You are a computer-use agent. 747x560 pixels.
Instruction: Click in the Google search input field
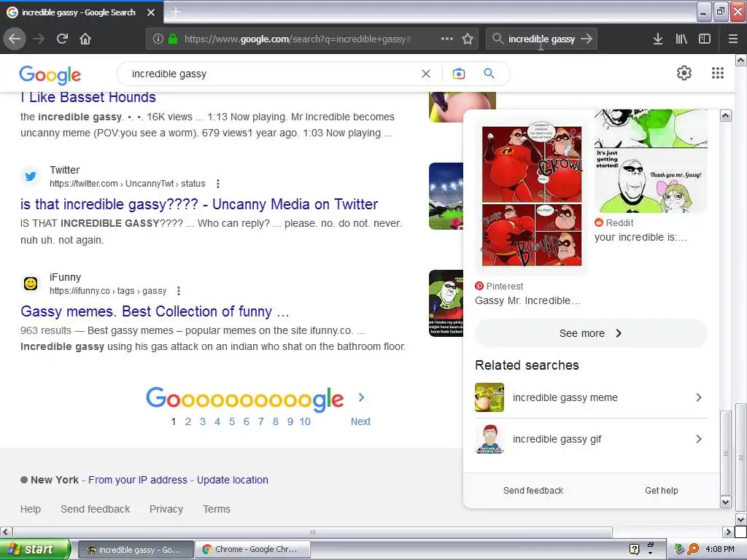point(271,74)
